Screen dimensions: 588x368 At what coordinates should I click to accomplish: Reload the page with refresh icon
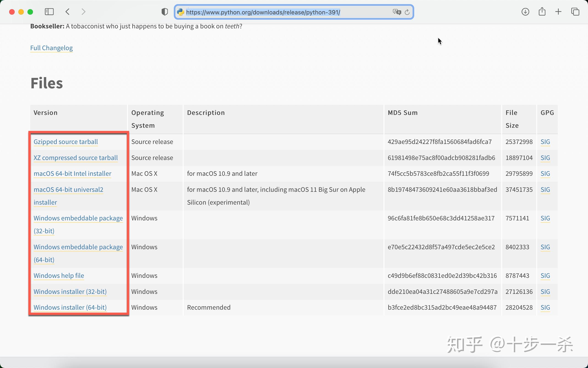[407, 12]
